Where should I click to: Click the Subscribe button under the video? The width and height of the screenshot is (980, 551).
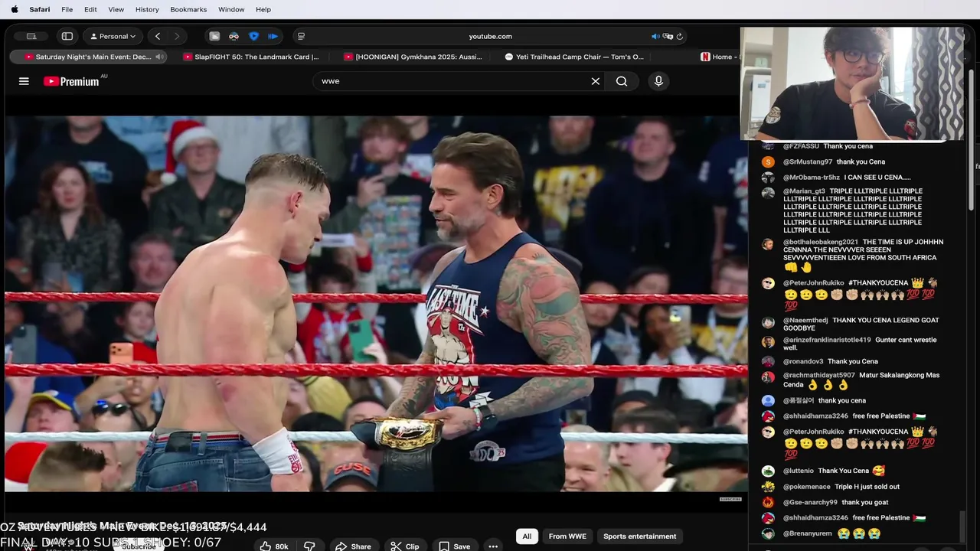139,546
